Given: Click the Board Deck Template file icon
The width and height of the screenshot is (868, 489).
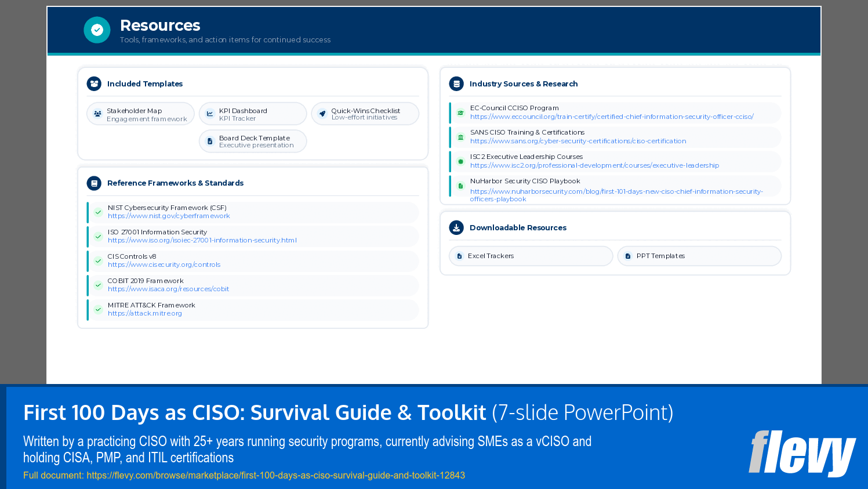Looking at the screenshot, I should point(210,141).
